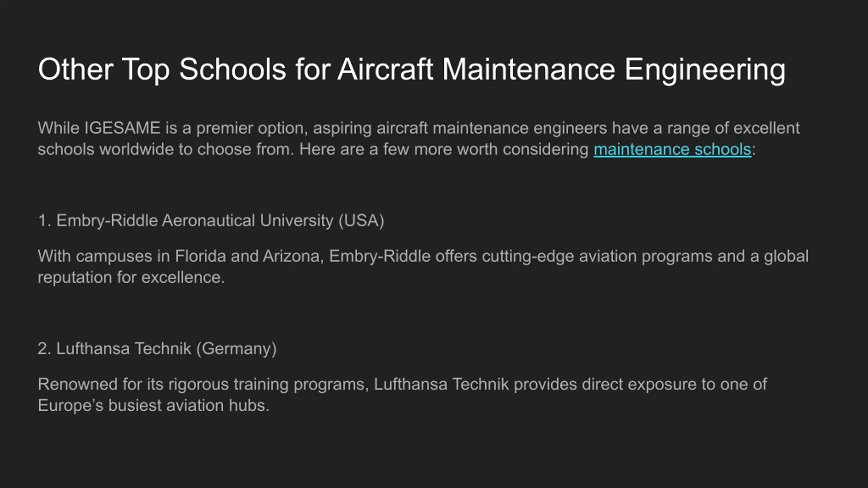Select the heading "2. Lufthansa Technik (Germany)"
Viewport: 868px width, 488px height.
coord(157,349)
